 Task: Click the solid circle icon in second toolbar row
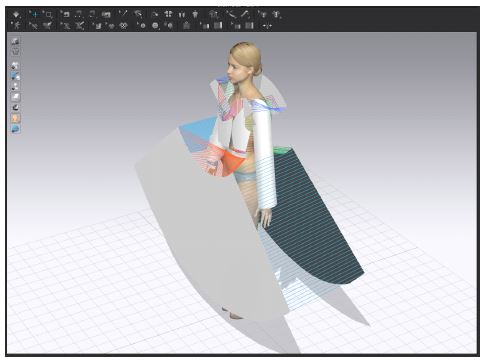point(155,26)
